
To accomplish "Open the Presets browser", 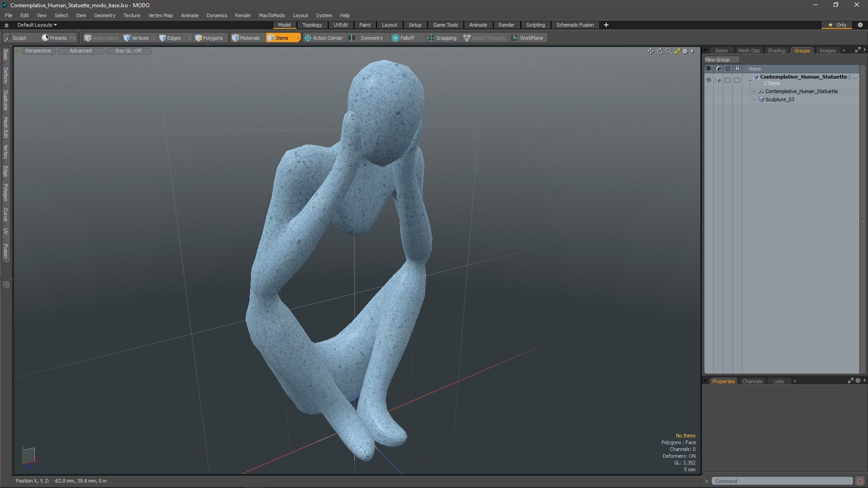I will point(58,38).
